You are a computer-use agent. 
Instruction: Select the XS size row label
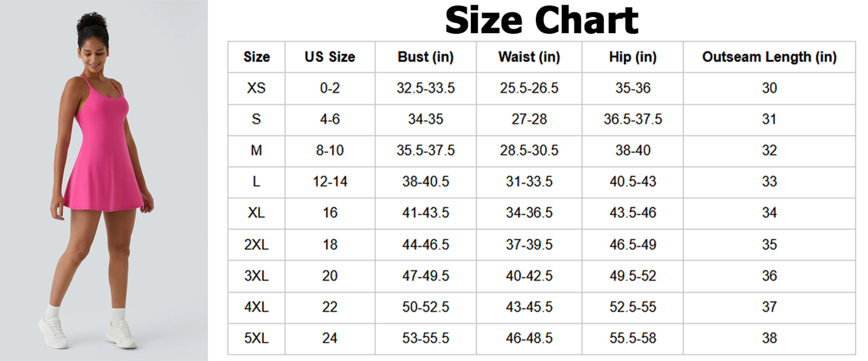(x=257, y=88)
